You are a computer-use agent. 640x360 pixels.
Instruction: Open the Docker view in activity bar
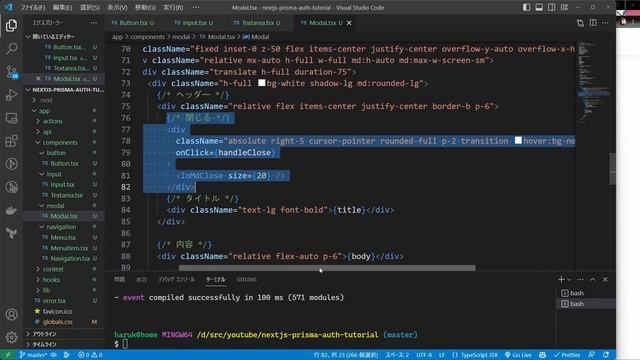11,211
